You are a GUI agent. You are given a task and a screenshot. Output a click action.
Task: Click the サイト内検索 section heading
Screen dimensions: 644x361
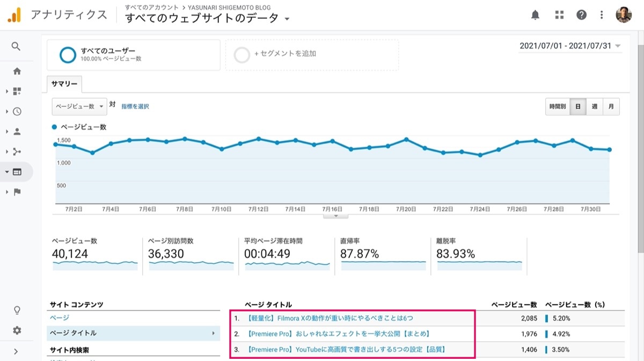[68, 350]
